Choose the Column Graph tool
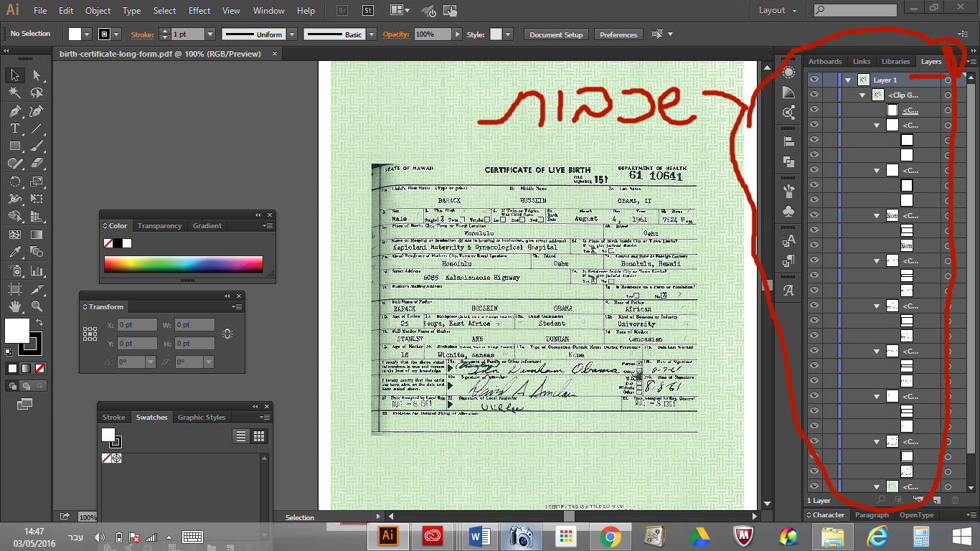Image resolution: width=980 pixels, height=551 pixels. pyautogui.click(x=37, y=270)
